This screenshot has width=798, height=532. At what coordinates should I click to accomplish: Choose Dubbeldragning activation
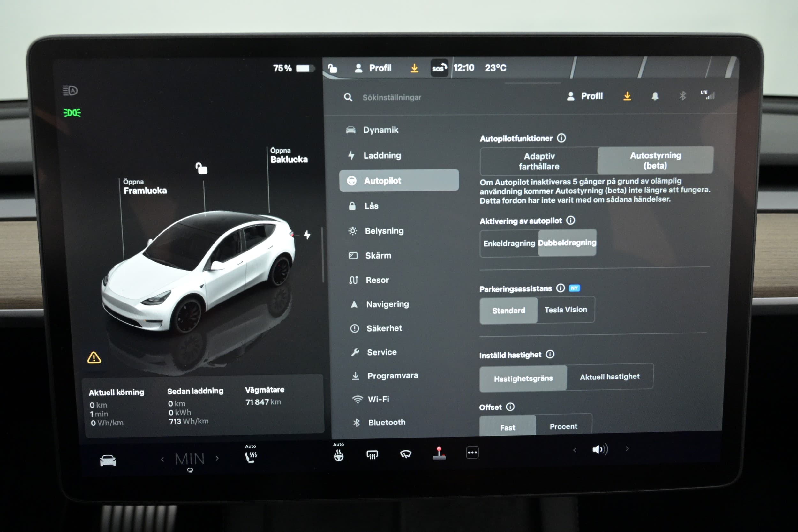(567, 243)
